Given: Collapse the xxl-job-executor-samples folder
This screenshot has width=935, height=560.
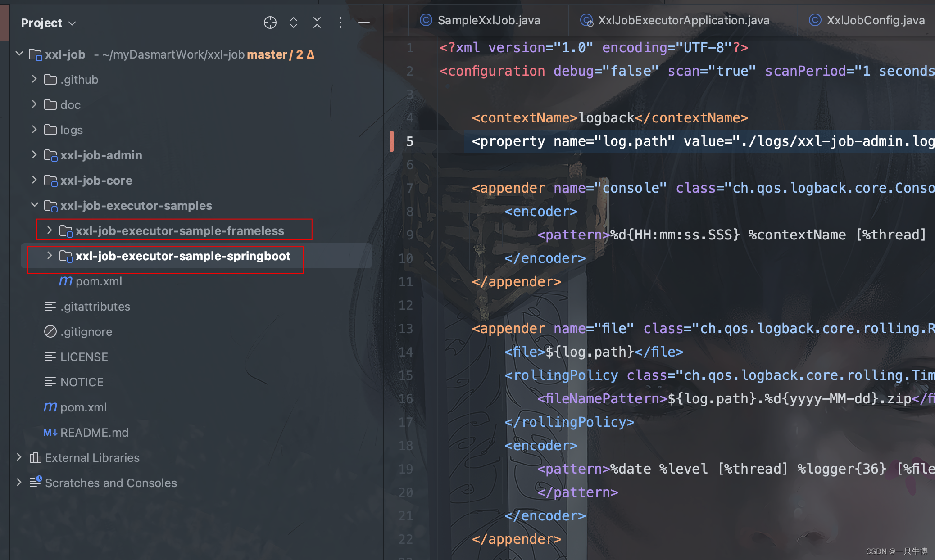Looking at the screenshot, I should coord(34,205).
